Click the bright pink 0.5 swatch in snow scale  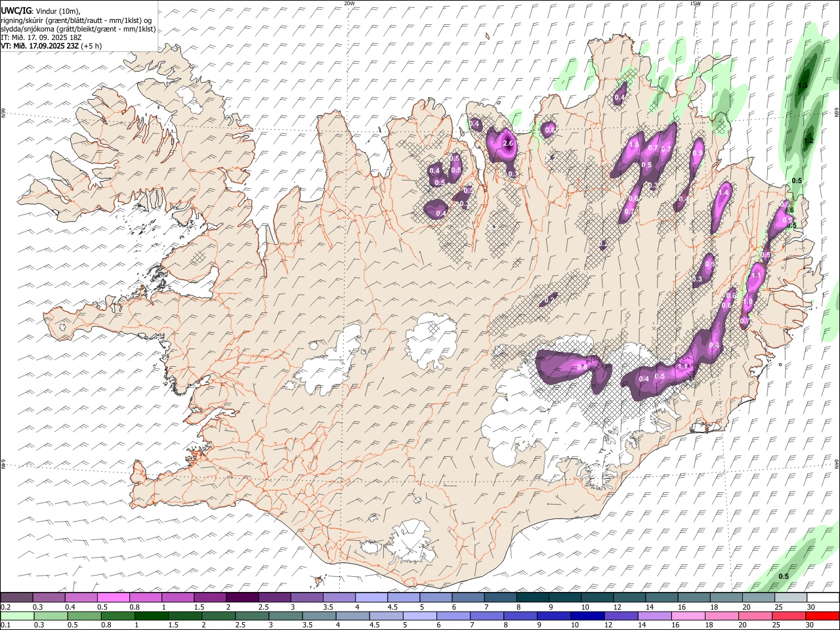tap(114, 597)
